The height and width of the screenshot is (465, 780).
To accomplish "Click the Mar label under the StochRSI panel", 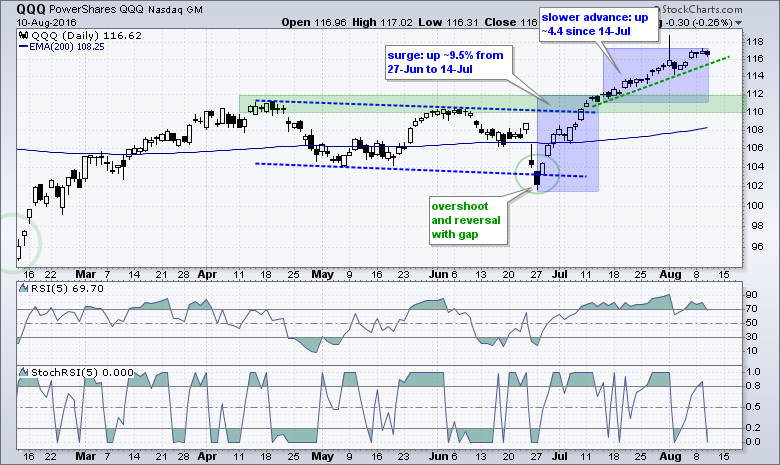I will coord(86,456).
